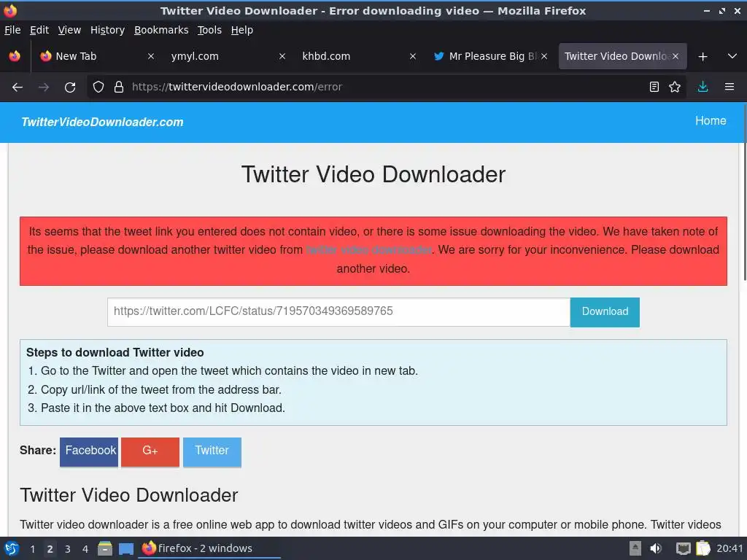Open the network monitor tray icon

(683, 548)
